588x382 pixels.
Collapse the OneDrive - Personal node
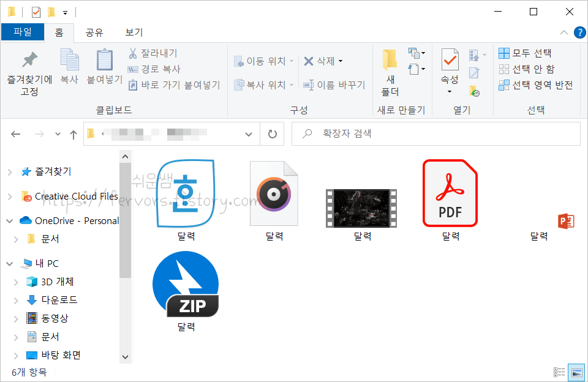click(x=10, y=221)
